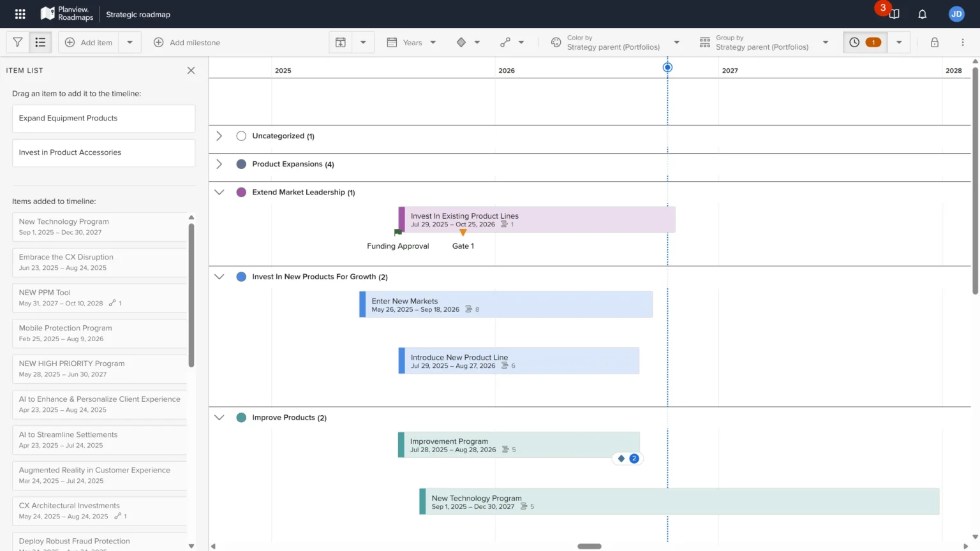Open the milestone diamond options
The width and height of the screenshot is (980, 551).
(x=468, y=42)
